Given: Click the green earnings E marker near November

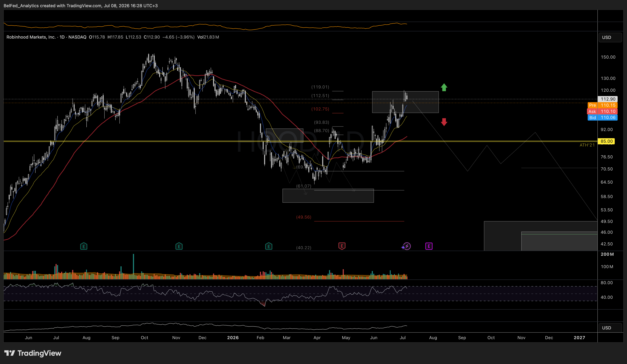Looking at the screenshot, I should pos(179,246).
